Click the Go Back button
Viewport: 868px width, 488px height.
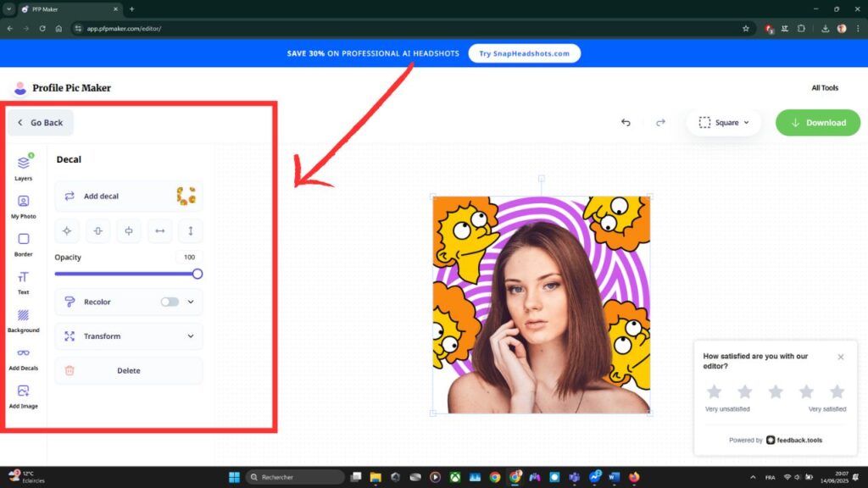click(x=40, y=122)
